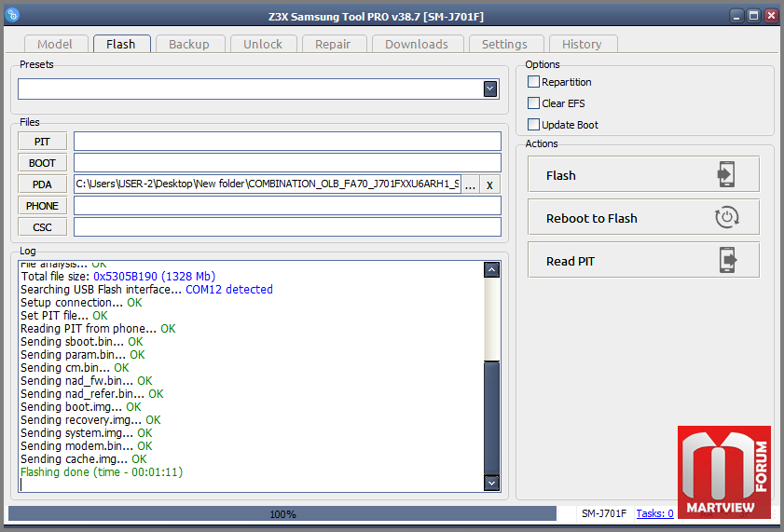Select the Flash tab

coord(121,44)
